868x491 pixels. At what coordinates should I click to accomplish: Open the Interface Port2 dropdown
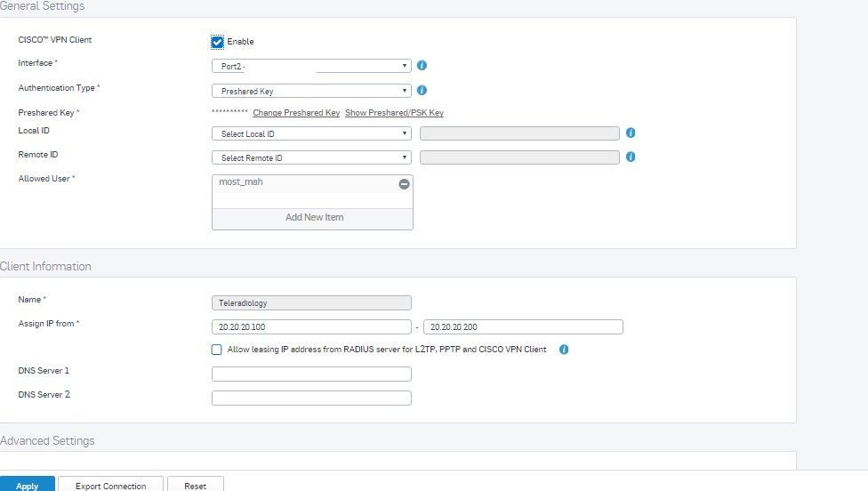pos(311,66)
